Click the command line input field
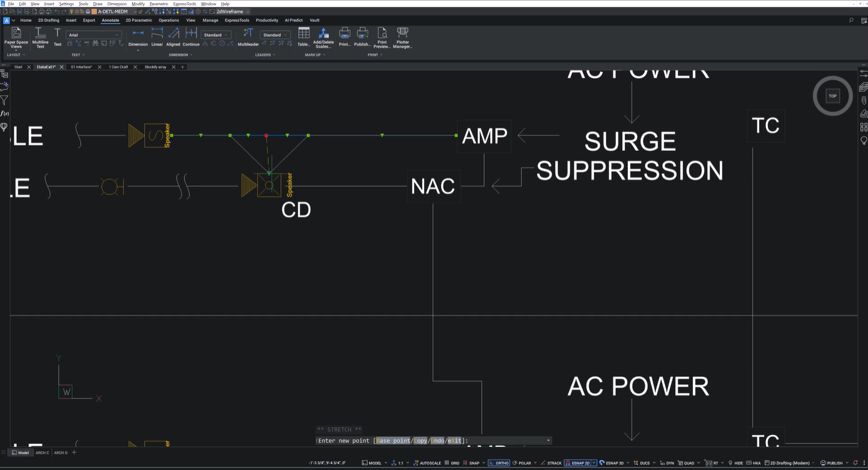Screen dimensions: 868x470 [x=507, y=441]
